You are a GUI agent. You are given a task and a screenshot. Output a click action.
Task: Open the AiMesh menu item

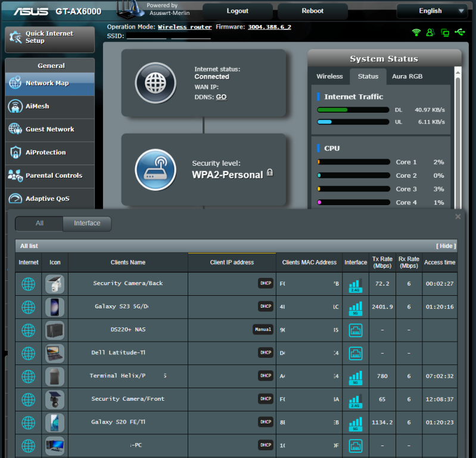pos(49,107)
